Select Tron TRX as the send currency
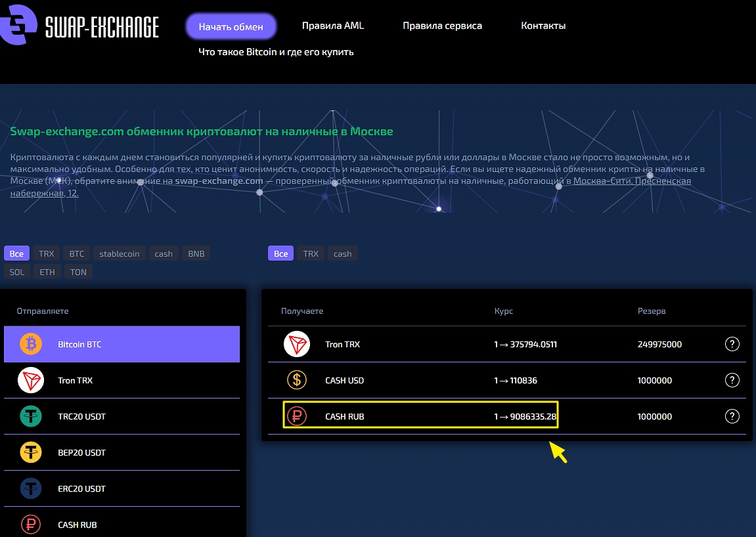The image size is (756, 537). point(122,380)
